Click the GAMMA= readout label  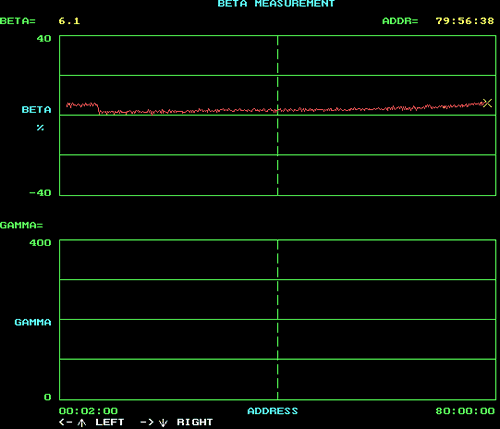point(22,225)
